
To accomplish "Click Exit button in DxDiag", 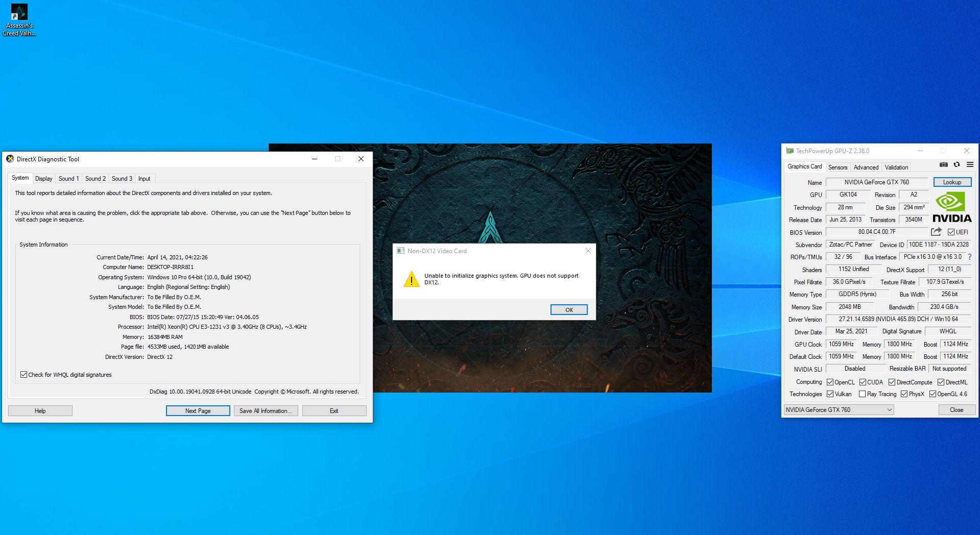I will pyautogui.click(x=334, y=410).
